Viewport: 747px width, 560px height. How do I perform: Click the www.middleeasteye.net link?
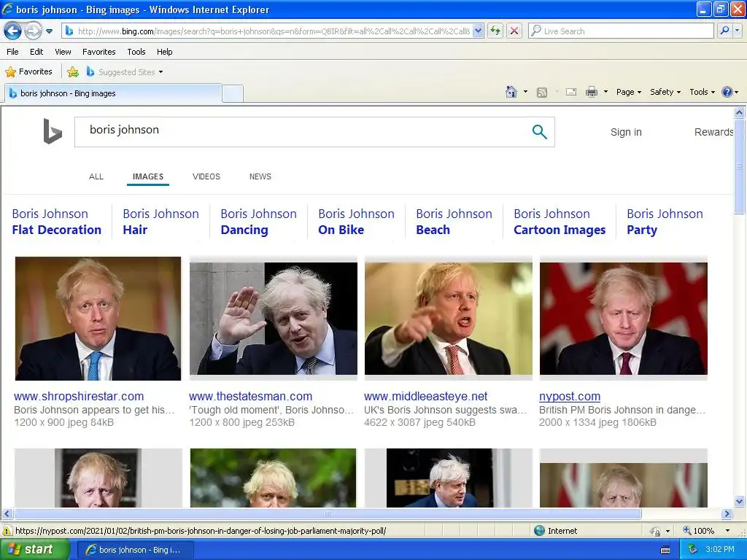426,396
